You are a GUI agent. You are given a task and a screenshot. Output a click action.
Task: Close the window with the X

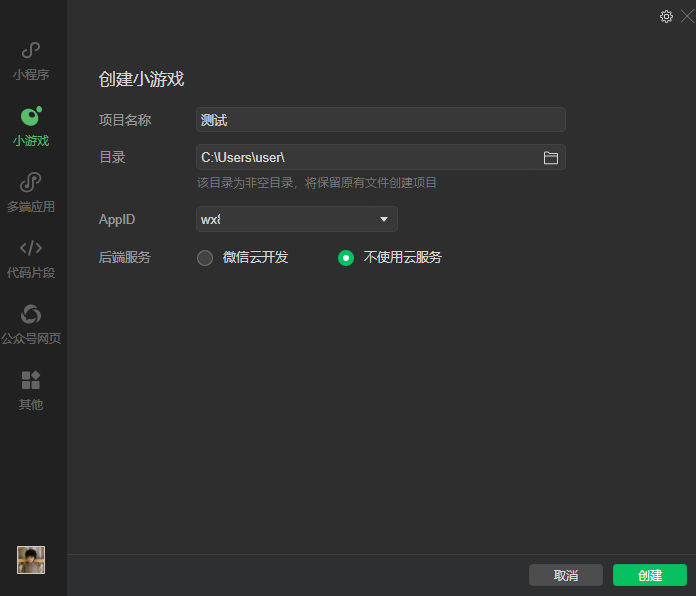687,17
